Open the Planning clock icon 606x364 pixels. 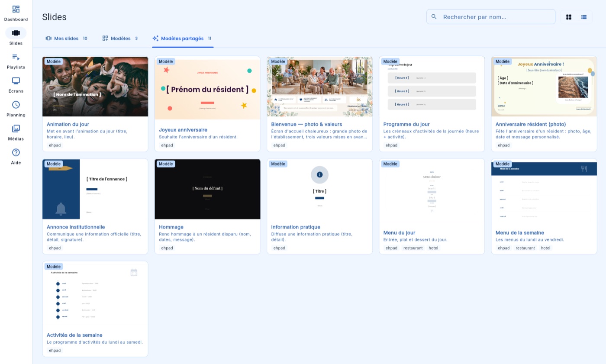(x=16, y=105)
